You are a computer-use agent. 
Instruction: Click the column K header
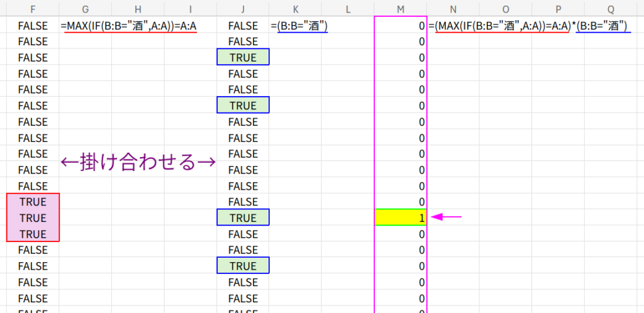pos(296,8)
